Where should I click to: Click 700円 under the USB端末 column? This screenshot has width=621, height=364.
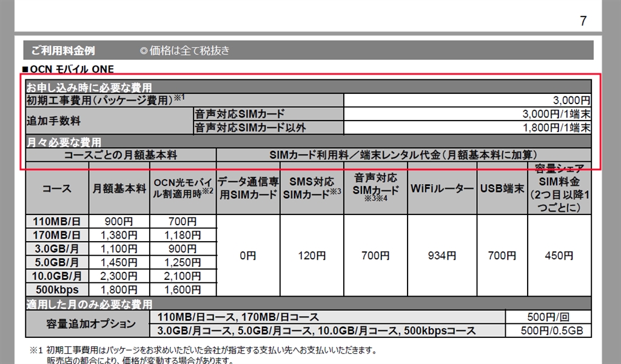(502, 256)
